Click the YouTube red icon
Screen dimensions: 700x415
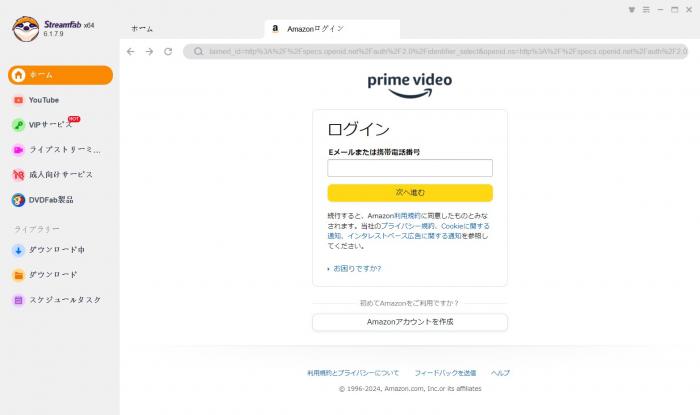[18, 100]
